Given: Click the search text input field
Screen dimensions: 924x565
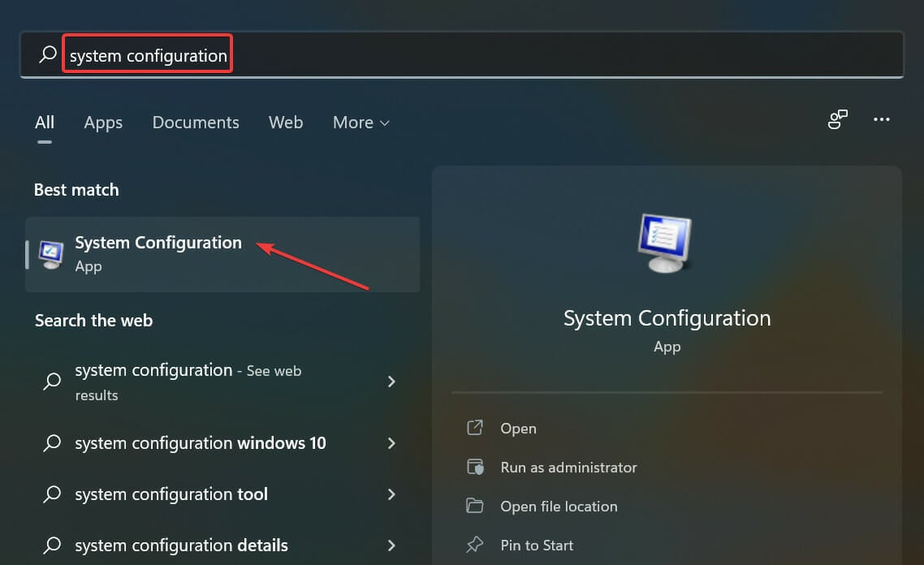Looking at the screenshot, I should click(x=487, y=55).
